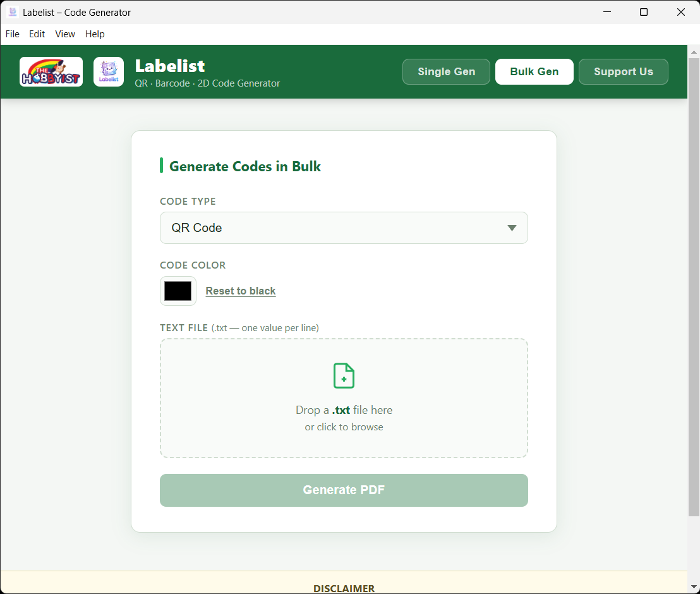This screenshot has height=594, width=700.
Task: Click the or click to browse text
Action: click(x=344, y=427)
